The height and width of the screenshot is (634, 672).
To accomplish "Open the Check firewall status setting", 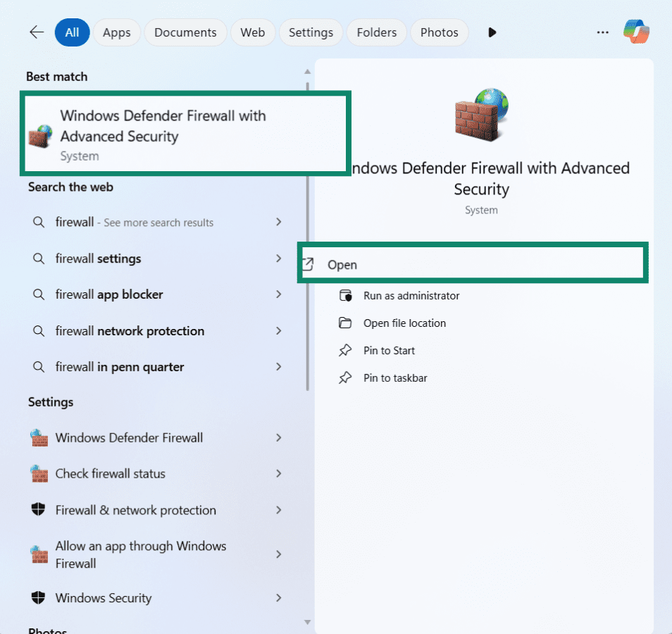I will [111, 474].
